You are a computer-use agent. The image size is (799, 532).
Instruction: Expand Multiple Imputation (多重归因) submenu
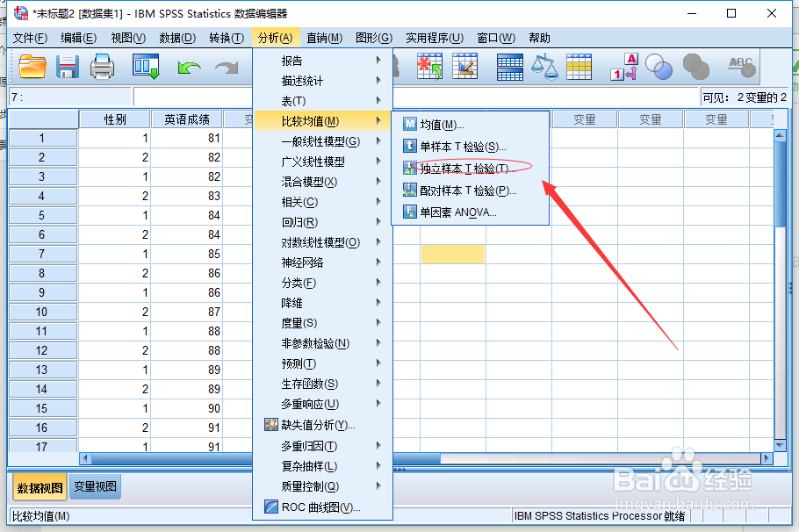tap(322, 446)
